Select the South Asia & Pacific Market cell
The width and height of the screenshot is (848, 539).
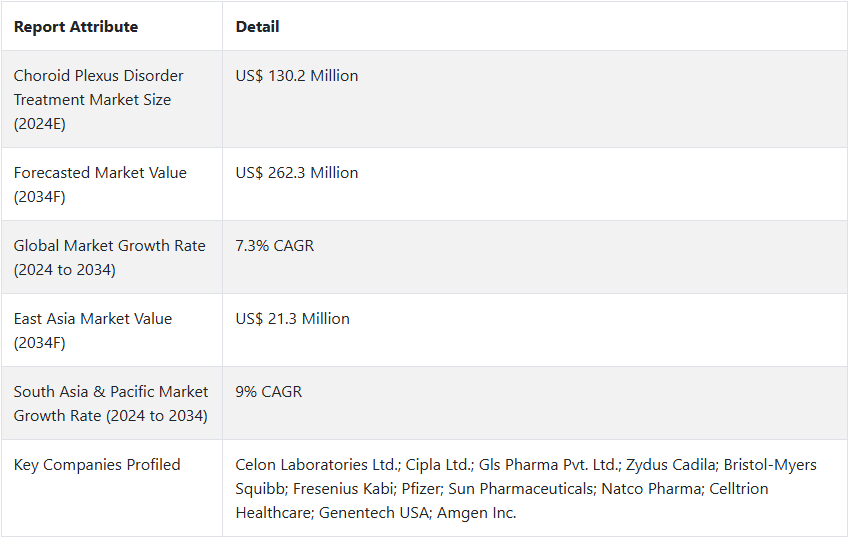[111, 403]
